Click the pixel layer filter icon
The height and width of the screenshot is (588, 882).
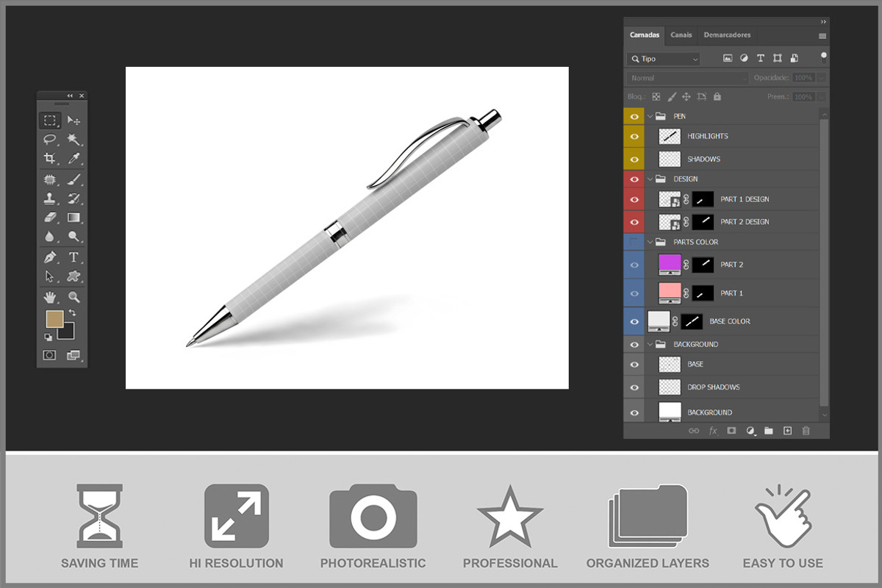click(x=728, y=58)
